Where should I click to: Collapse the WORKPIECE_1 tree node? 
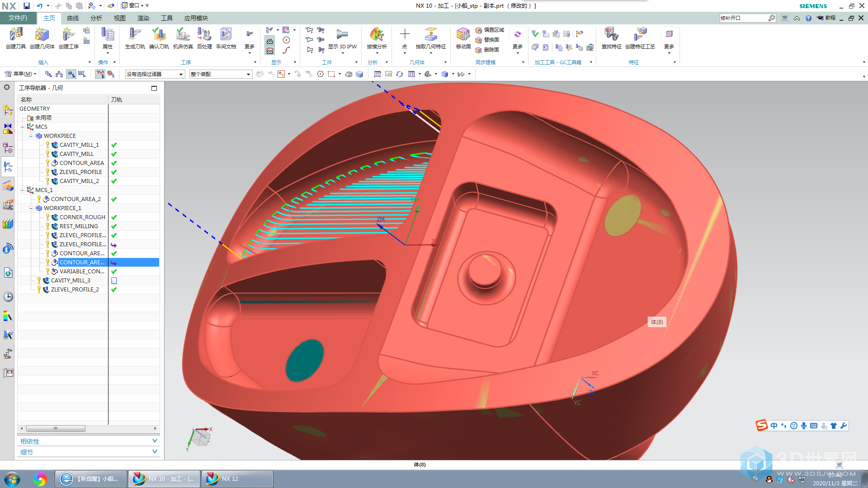(x=31, y=208)
